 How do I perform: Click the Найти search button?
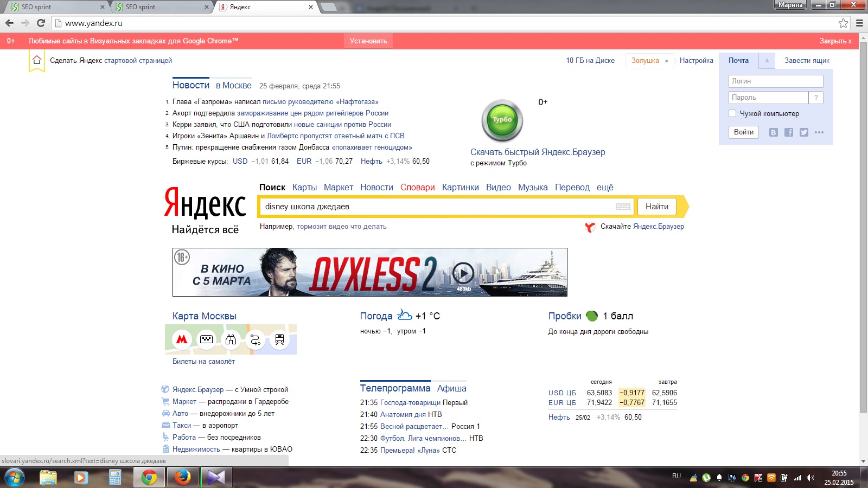657,207
